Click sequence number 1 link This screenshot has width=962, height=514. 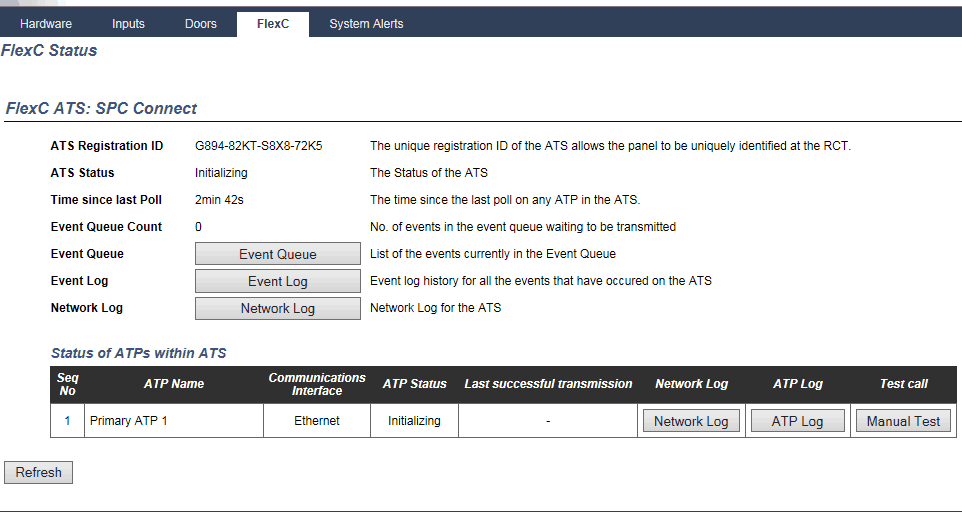tap(68, 421)
